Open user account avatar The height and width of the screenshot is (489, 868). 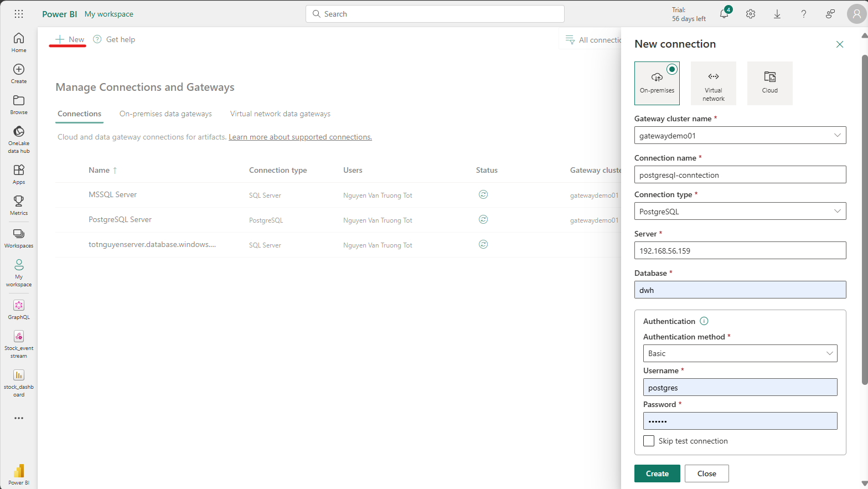(x=857, y=14)
